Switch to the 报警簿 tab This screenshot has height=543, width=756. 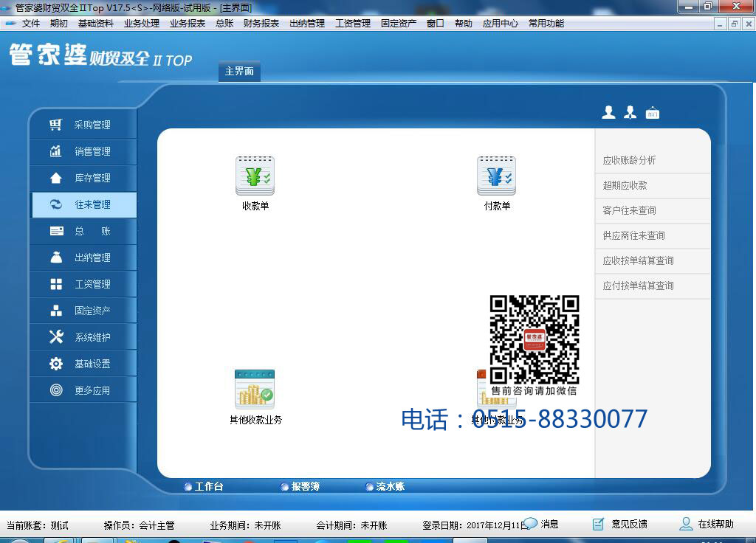(300, 486)
